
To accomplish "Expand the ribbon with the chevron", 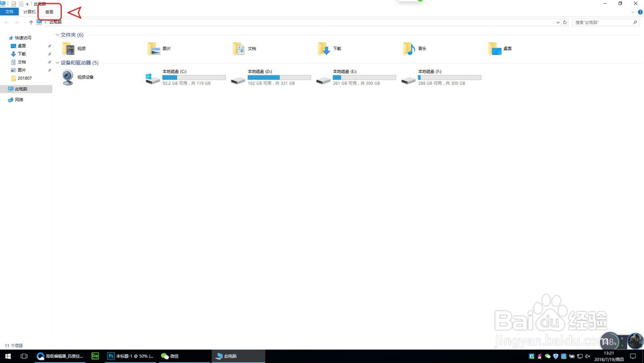I will click(633, 12).
